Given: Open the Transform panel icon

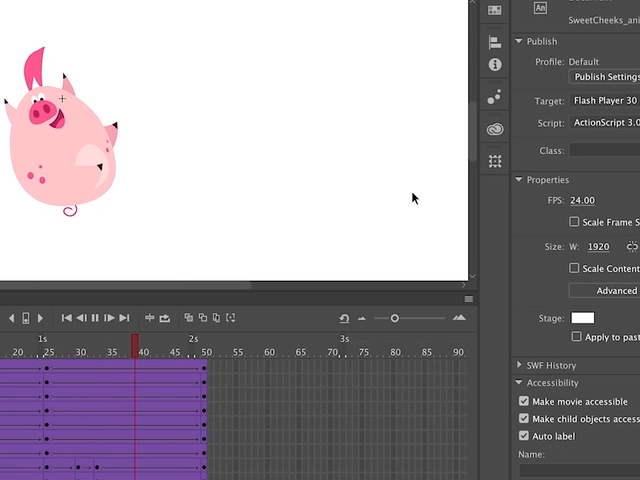Looking at the screenshot, I should point(495,161).
